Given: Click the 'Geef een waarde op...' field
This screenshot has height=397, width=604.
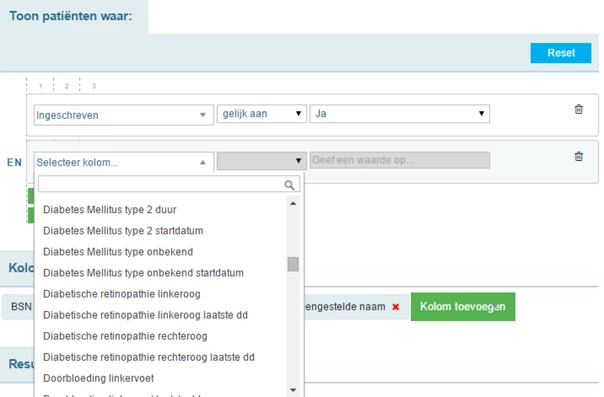Looking at the screenshot, I should coord(399,160).
